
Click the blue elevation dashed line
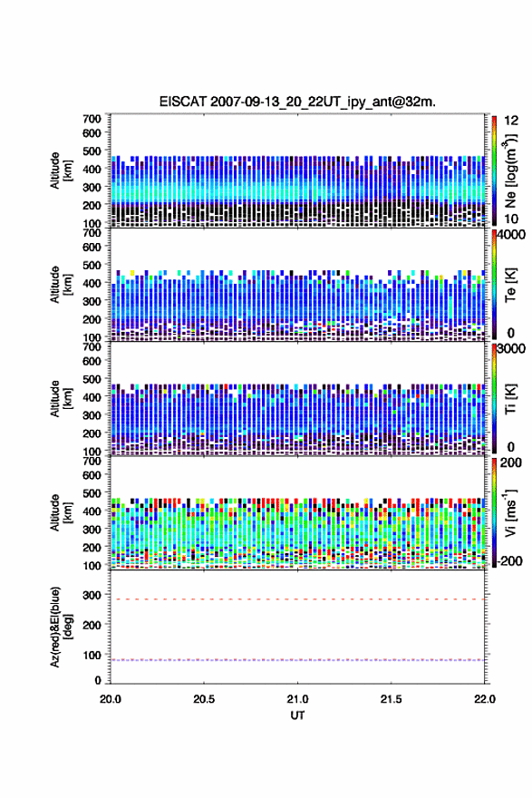[x=297, y=660]
